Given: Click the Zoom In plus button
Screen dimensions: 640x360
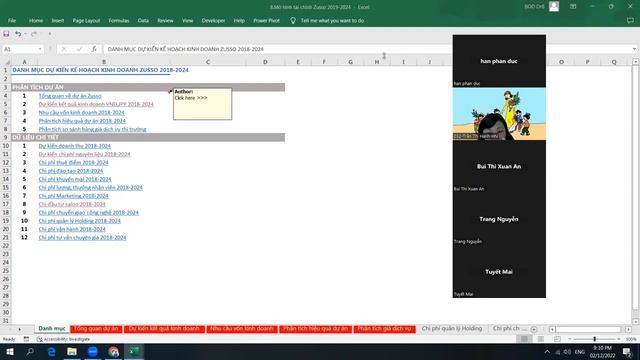Looking at the screenshot, I should [619, 339].
